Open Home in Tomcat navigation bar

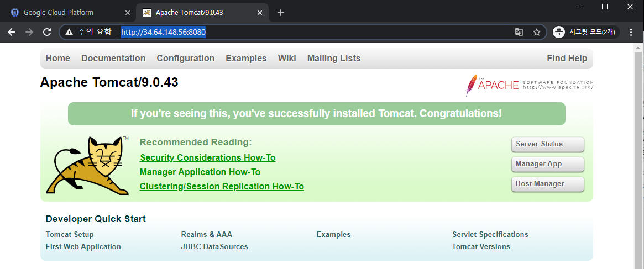57,59
